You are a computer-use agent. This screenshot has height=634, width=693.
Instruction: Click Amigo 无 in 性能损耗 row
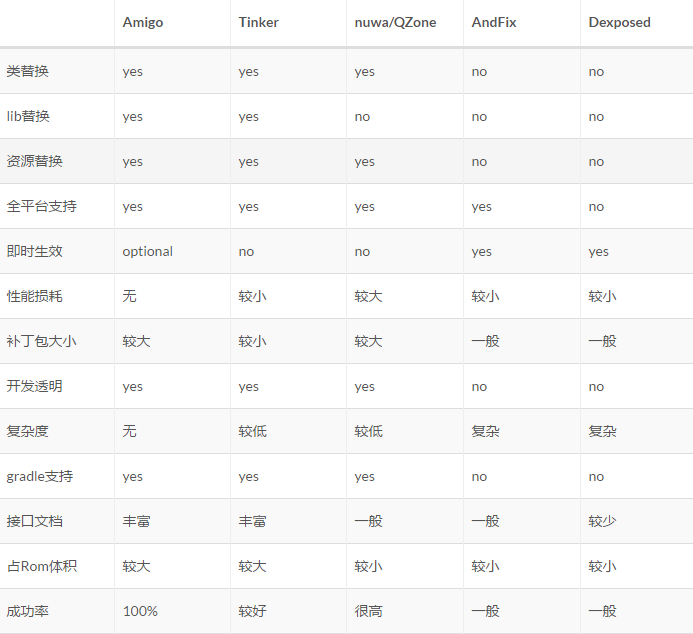click(x=129, y=296)
